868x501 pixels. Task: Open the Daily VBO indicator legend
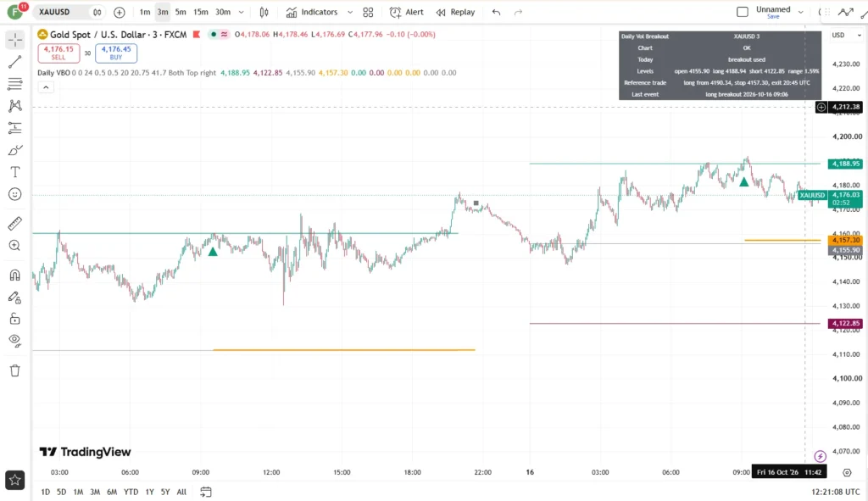pos(53,73)
